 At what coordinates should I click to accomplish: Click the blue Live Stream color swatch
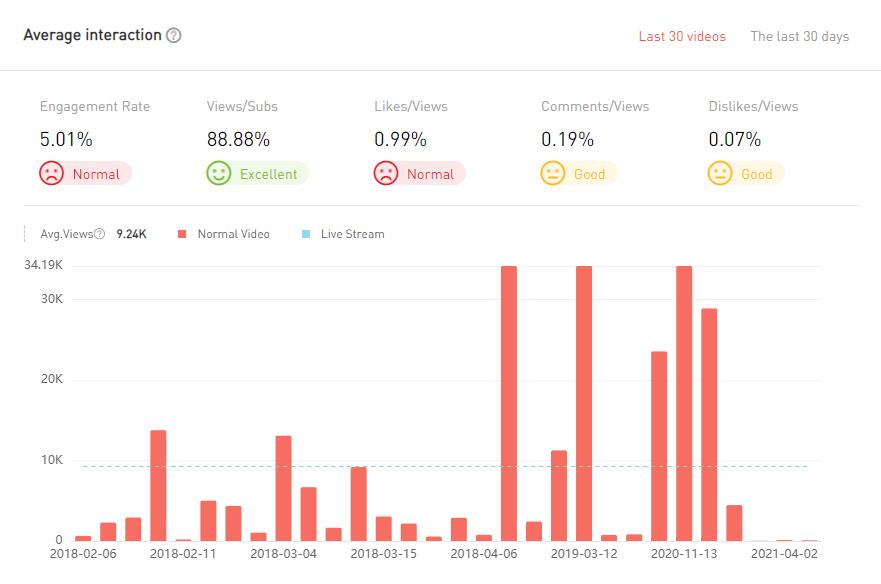click(x=306, y=234)
